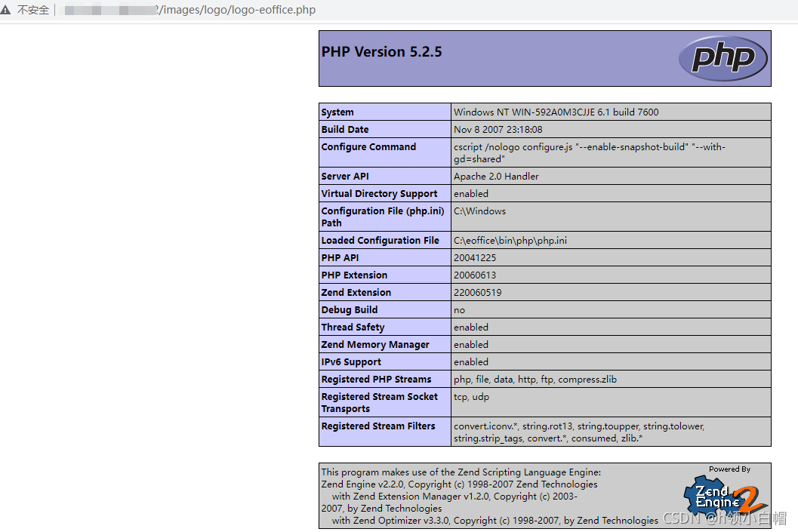Click the value "20041225"
Screen dimensions: 798x532
click(475, 257)
